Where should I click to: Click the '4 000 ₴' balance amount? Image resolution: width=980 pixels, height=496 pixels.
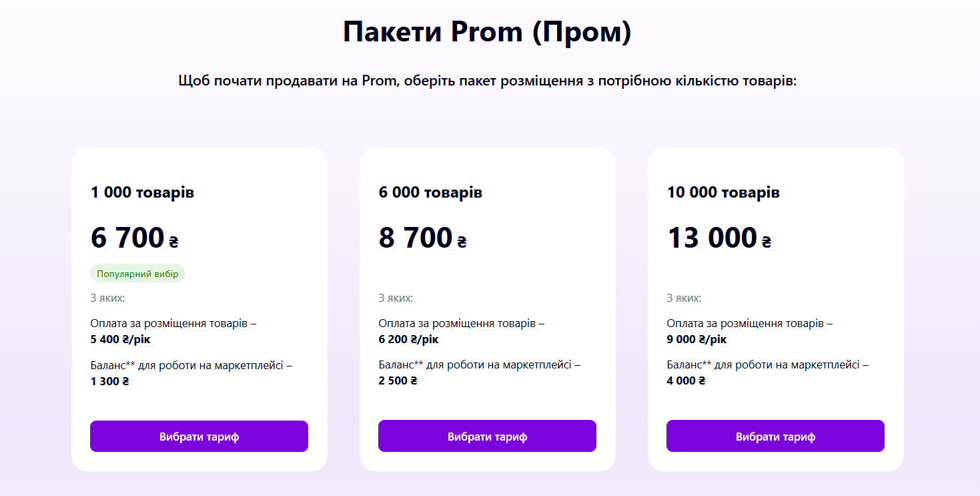686,381
